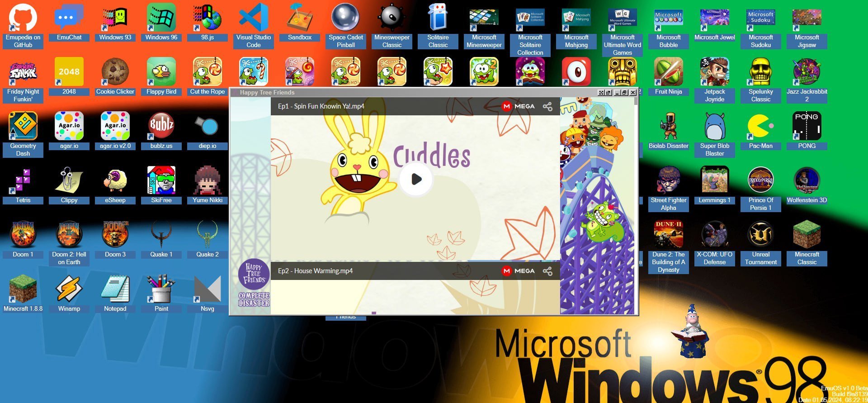Viewport: 868px width, 403px height.
Task: Launch Cookie Clicker
Action: 115,76
